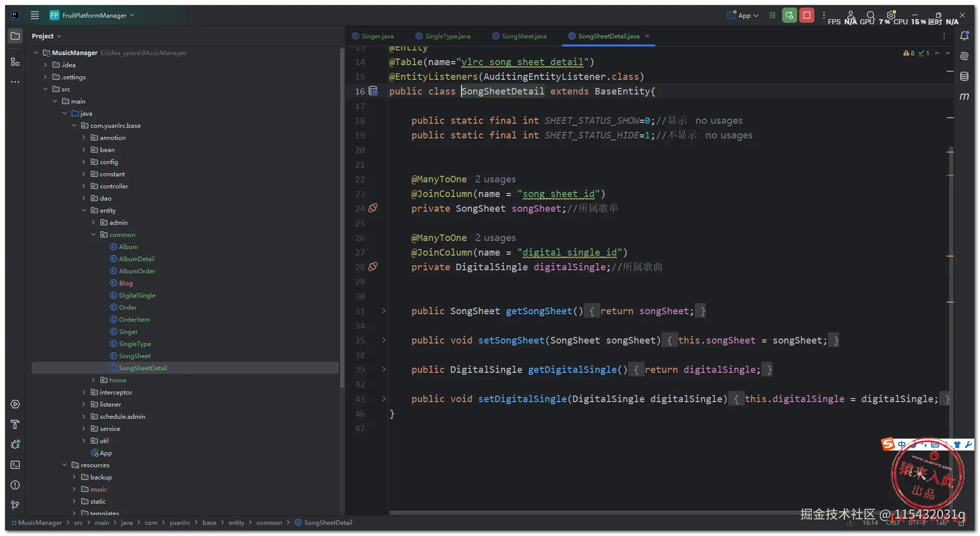Expand the home package
Image resolution: width=980 pixels, height=536 pixels.
click(93, 380)
